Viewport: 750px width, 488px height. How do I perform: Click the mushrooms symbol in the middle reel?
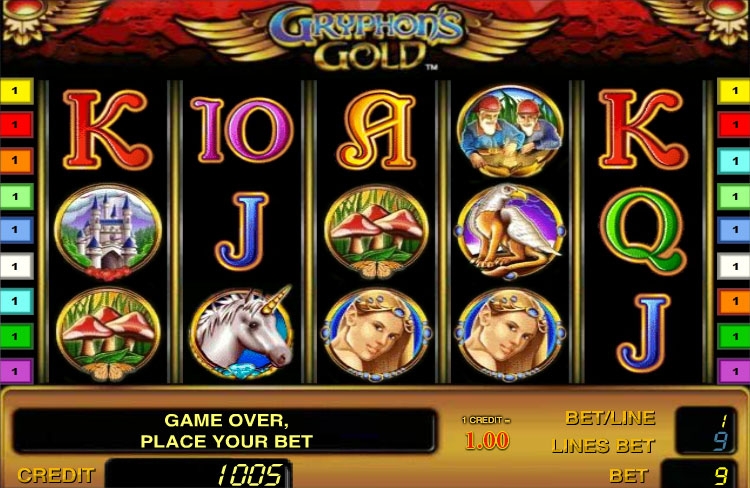click(x=376, y=232)
